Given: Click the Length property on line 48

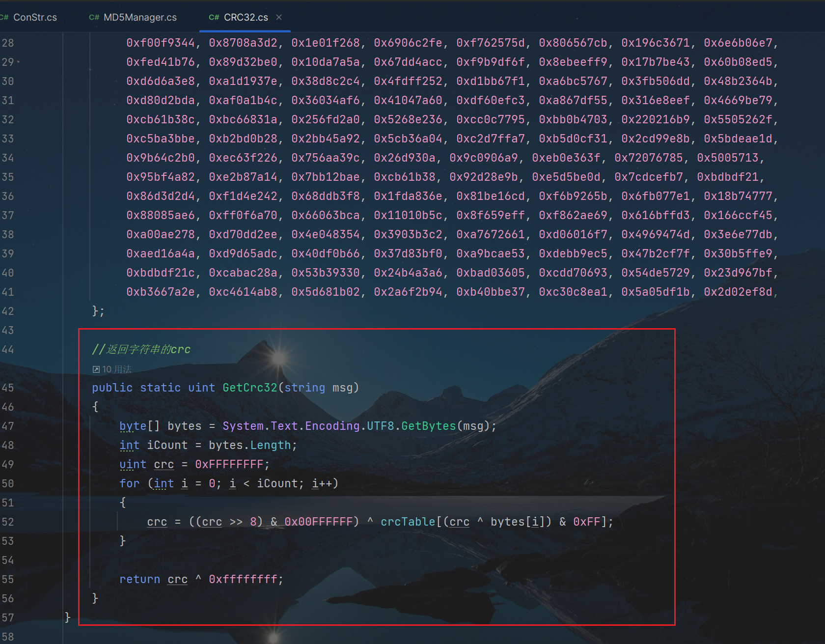Looking at the screenshot, I should [x=271, y=445].
